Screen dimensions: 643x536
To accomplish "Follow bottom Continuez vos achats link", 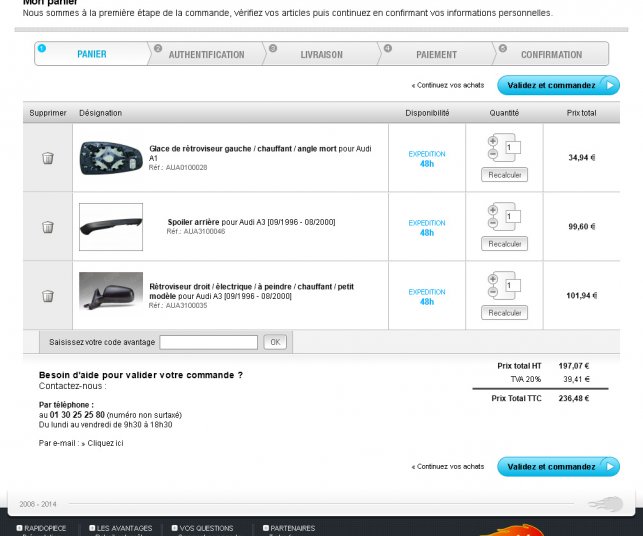I will coord(448,467).
